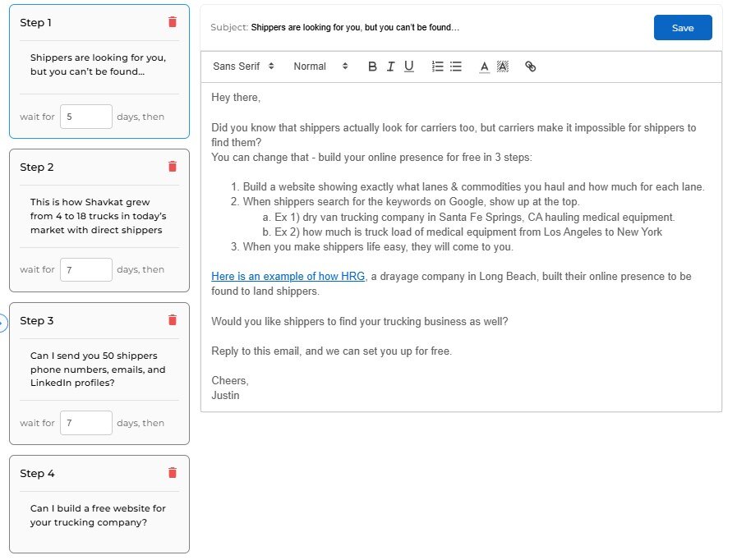Open the Normal text size dropdown
The width and height of the screenshot is (737, 560).
tap(320, 67)
